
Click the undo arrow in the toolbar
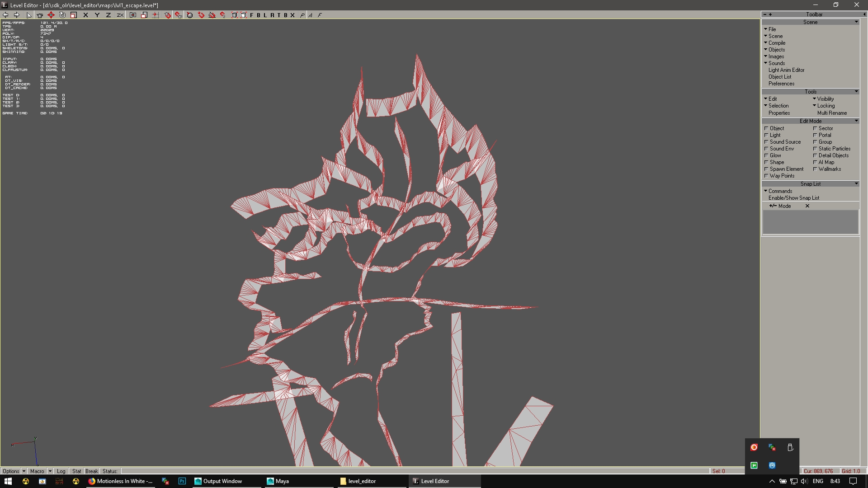pyautogui.click(x=6, y=15)
